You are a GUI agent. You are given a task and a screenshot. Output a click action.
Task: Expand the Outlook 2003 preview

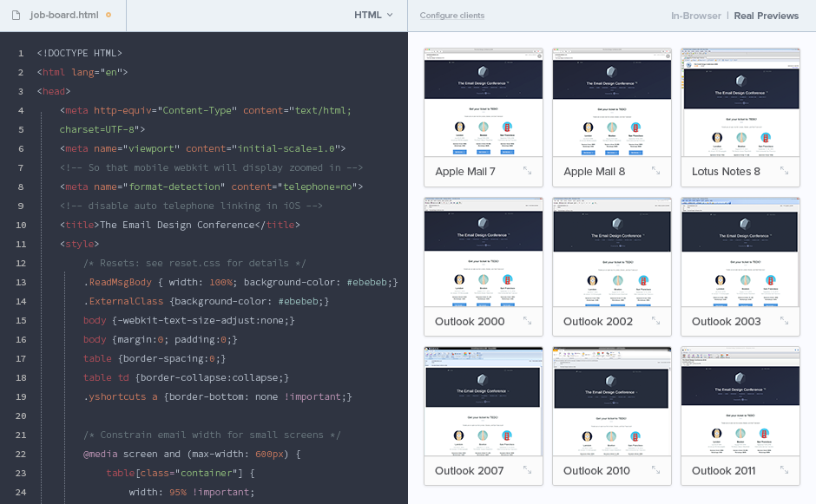[x=784, y=321]
